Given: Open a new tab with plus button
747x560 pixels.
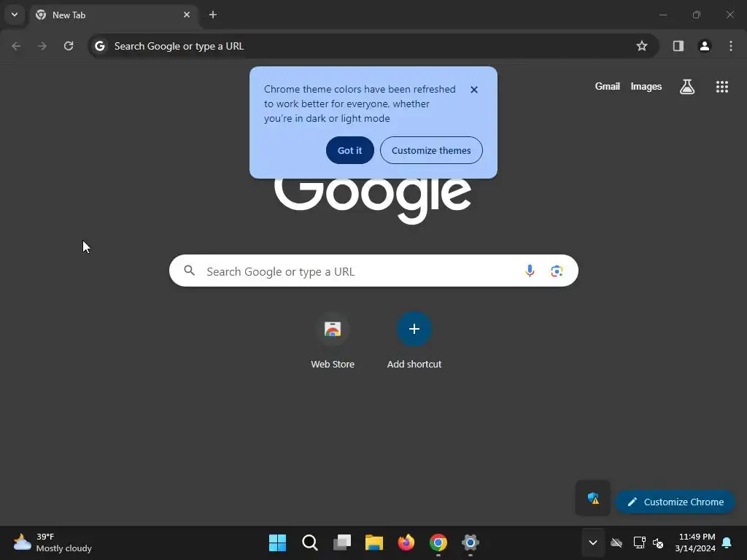Looking at the screenshot, I should (213, 15).
